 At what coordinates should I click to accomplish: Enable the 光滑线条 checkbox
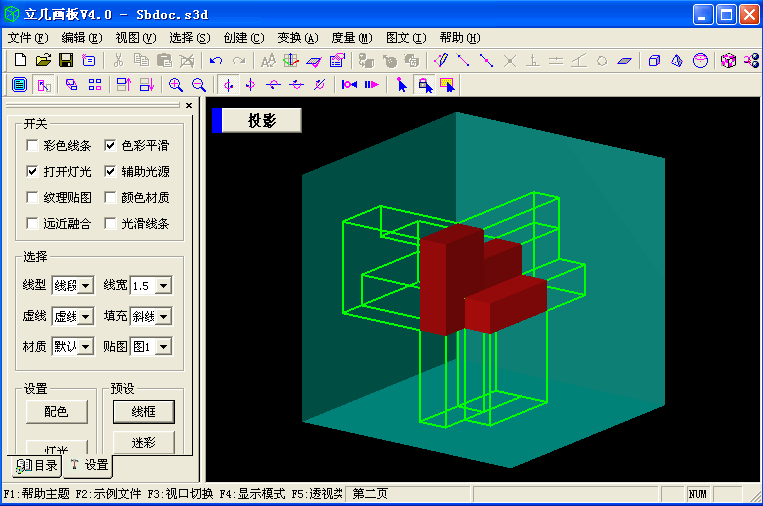point(110,223)
